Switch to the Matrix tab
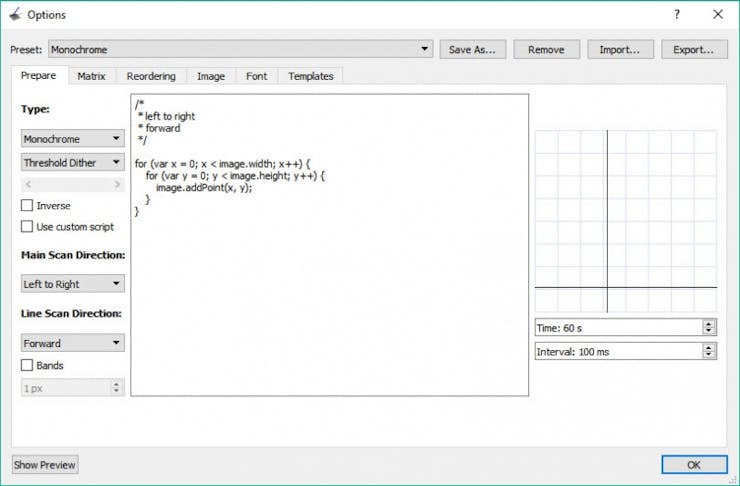 tap(92, 76)
